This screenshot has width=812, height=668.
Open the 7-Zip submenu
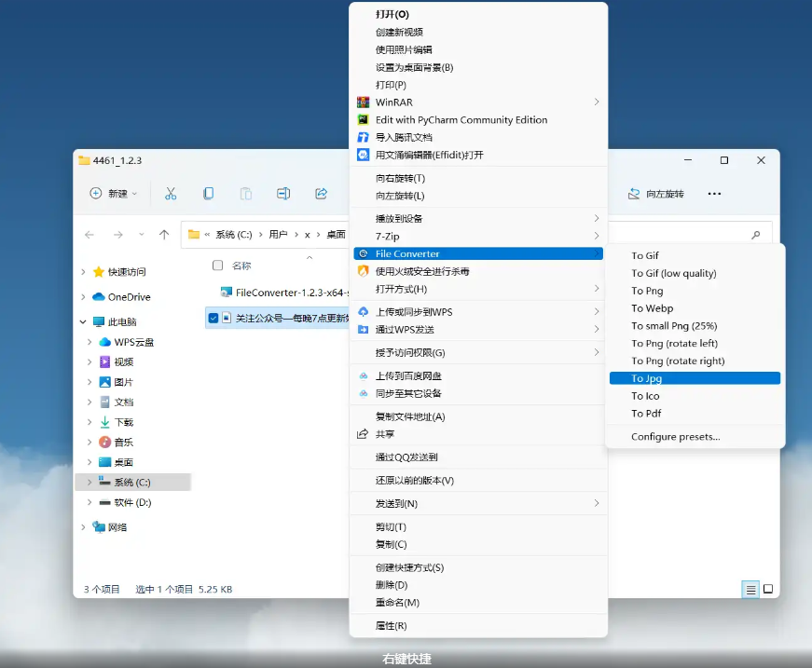point(478,236)
